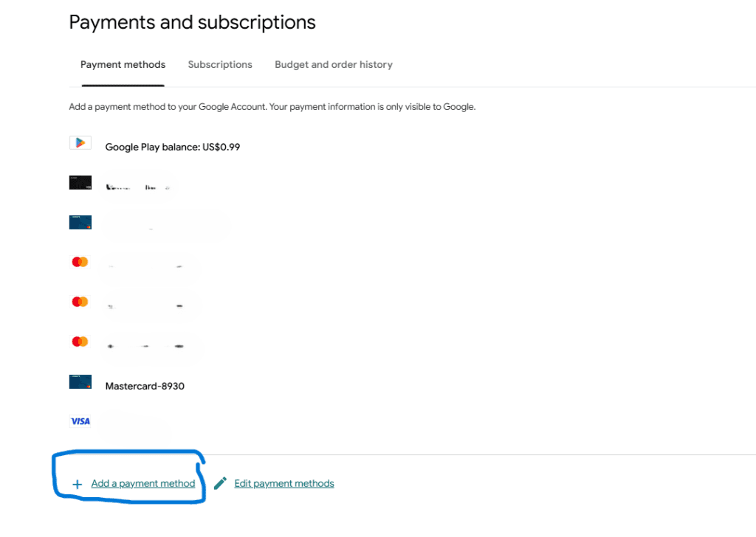
Task: Click the Payments and subscriptions heading
Action: coord(192,22)
